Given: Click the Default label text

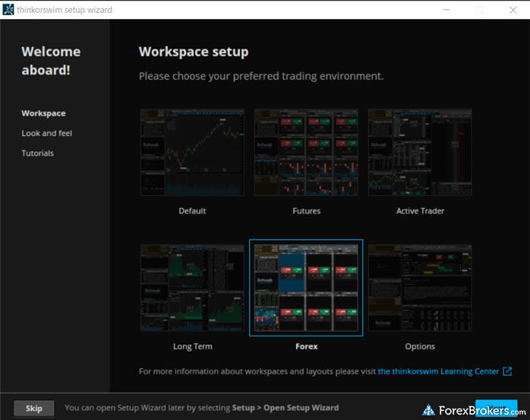Looking at the screenshot, I should point(192,211).
